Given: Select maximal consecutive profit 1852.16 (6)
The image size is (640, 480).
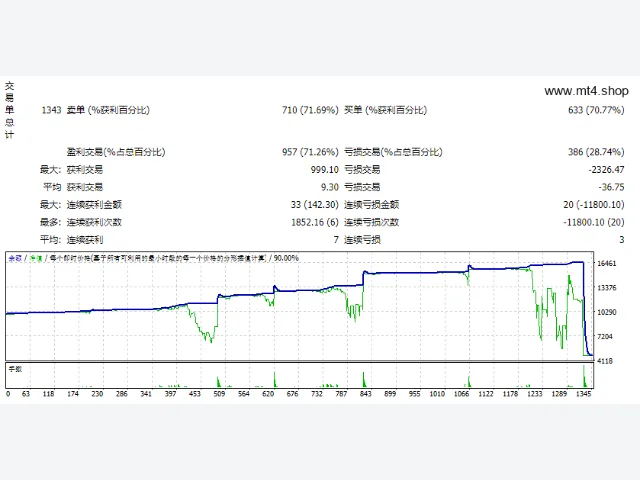Looking at the screenshot, I should pyautogui.click(x=315, y=222).
